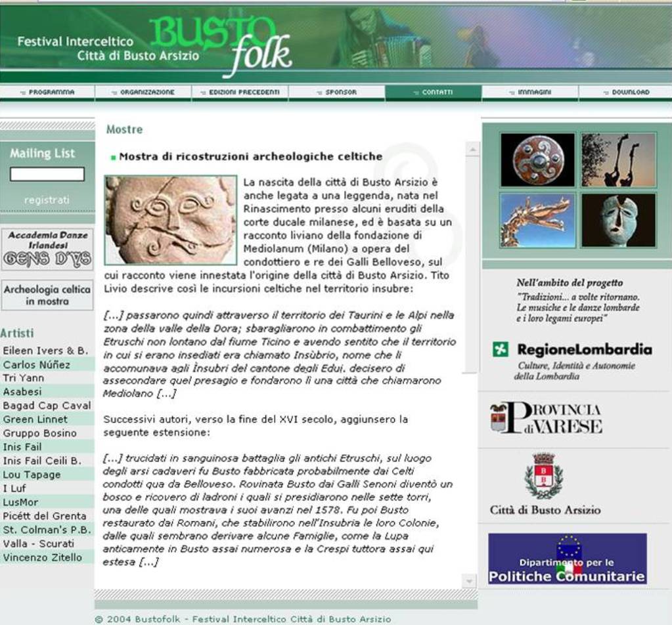672x625 pixels.
Task: Click the 'Nell'ambito del progetto' text
Action: [570, 283]
